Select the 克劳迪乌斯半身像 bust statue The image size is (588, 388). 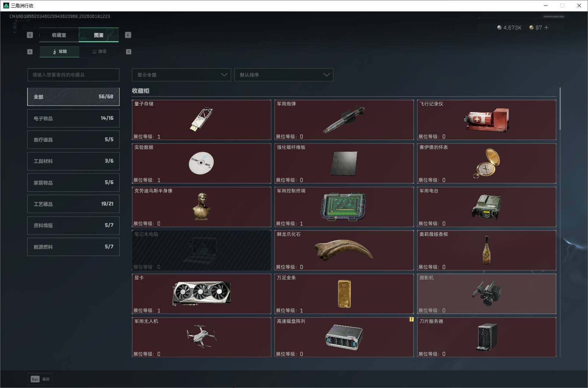[202, 206]
